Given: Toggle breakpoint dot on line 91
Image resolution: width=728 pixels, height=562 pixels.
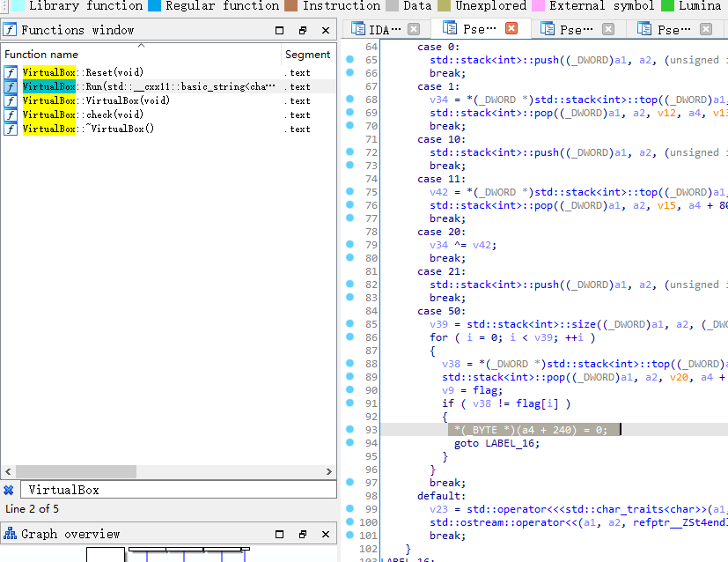Looking at the screenshot, I should (x=349, y=403).
